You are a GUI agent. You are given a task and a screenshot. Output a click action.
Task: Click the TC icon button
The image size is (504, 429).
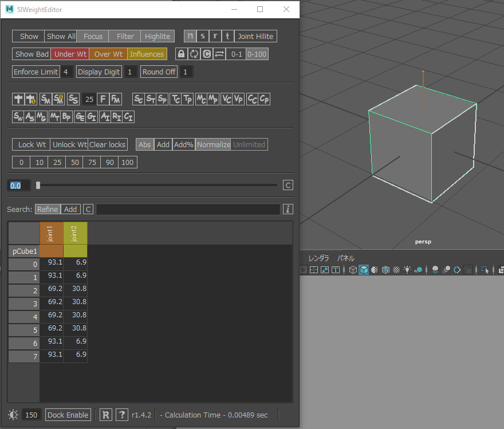click(176, 99)
